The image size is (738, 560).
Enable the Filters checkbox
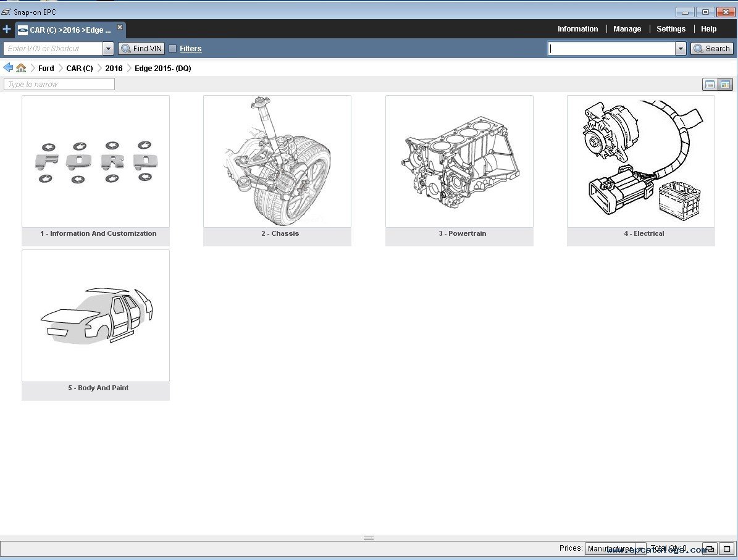(x=173, y=49)
